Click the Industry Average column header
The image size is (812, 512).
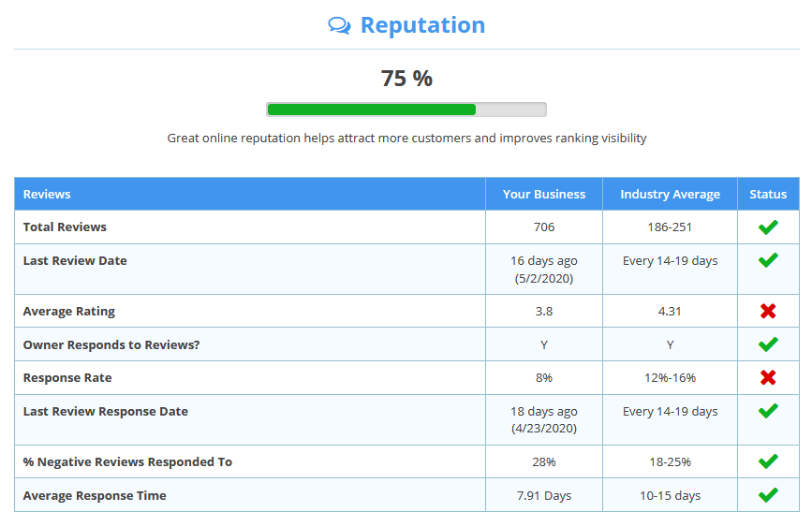pos(670,194)
